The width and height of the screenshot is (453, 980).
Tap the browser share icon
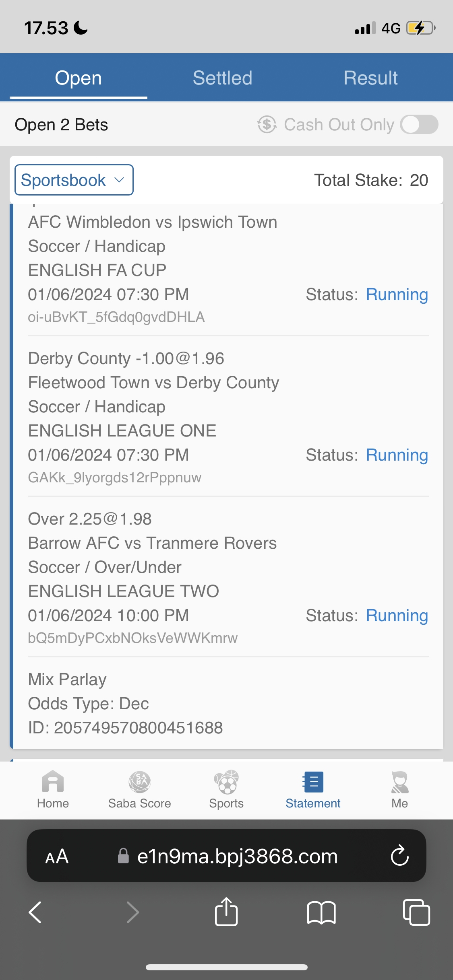pyautogui.click(x=226, y=912)
